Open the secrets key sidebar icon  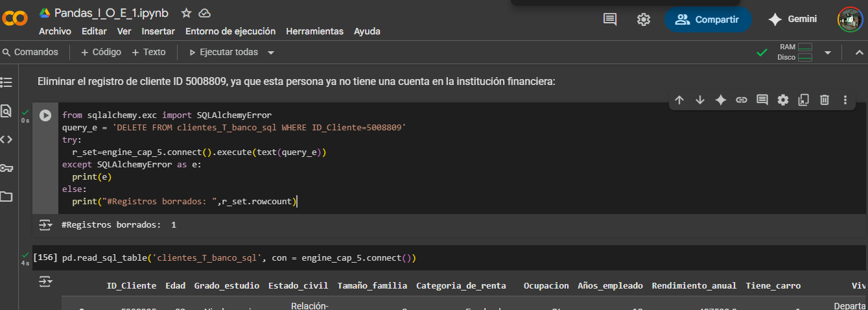click(x=6, y=168)
